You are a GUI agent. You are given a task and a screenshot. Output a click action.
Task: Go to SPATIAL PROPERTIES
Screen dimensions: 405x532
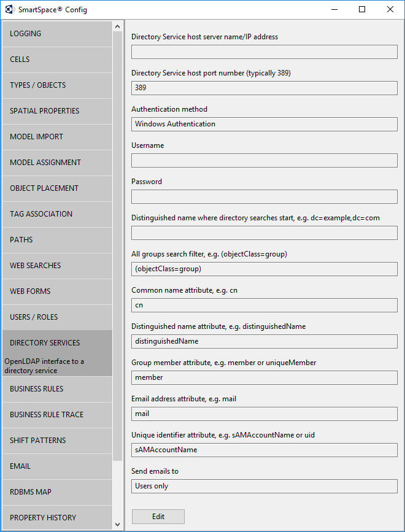coord(57,111)
